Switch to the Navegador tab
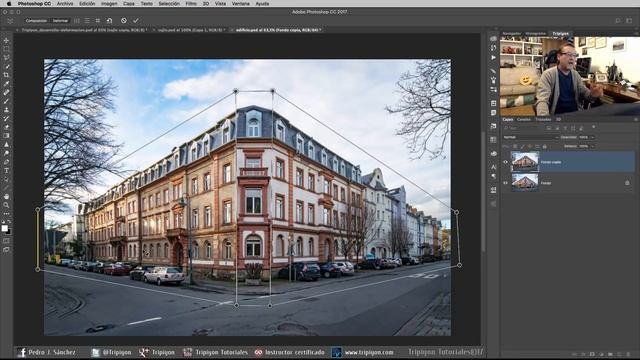640x360 pixels. pyautogui.click(x=511, y=33)
